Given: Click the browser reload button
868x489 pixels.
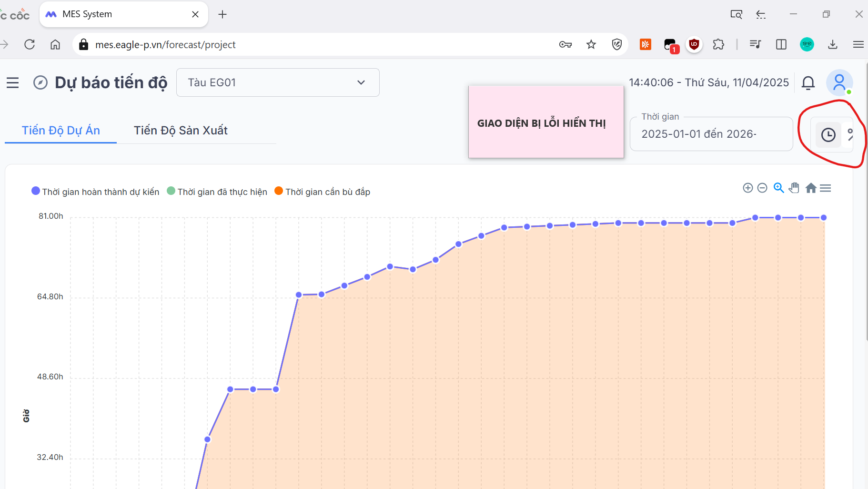Looking at the screenshot, I should coord(30,44).
